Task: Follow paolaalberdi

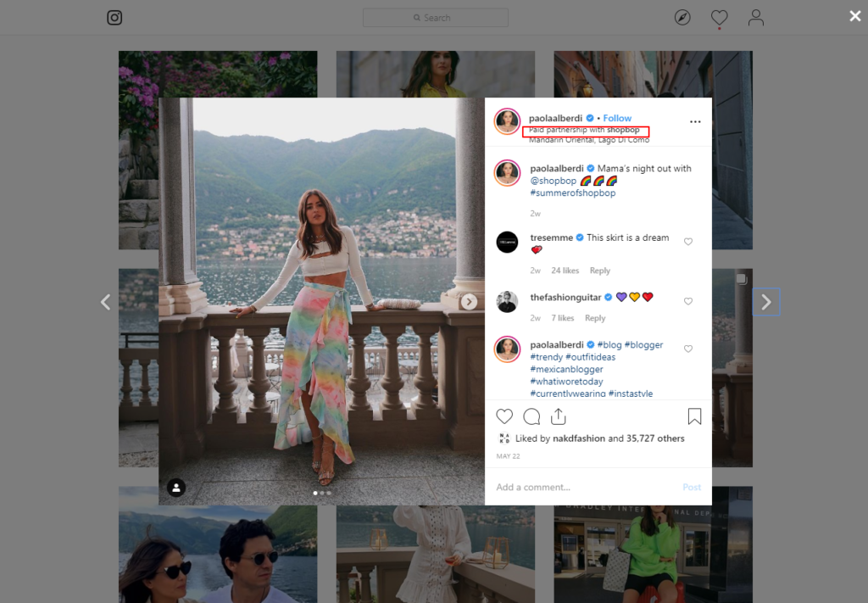Action: tap(617, 118)
